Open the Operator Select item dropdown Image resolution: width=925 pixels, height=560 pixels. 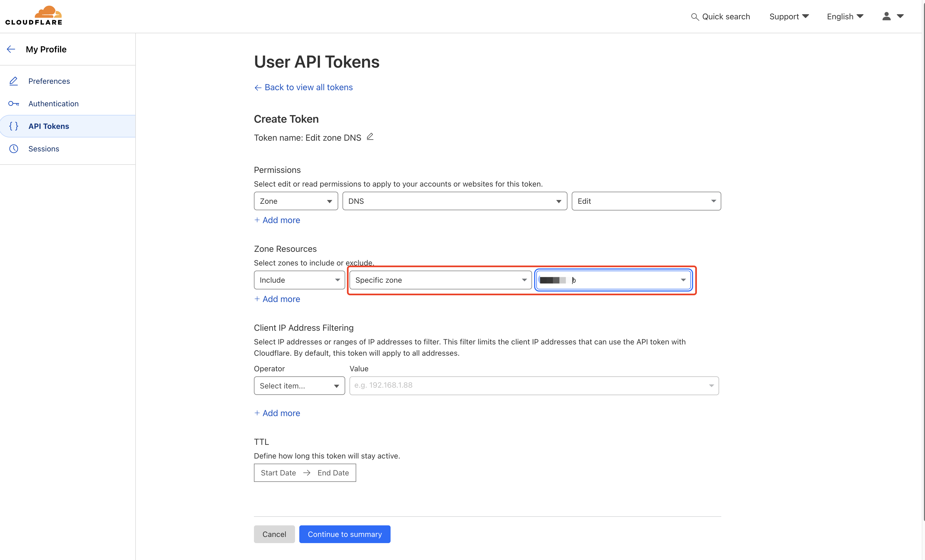click(x=299, y=386)
